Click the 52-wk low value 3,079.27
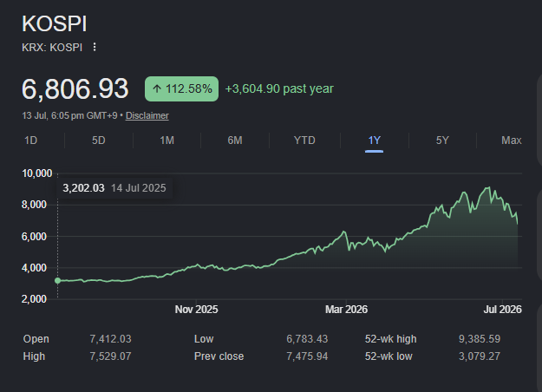This screenshot has width=542, height=392. point(480,356)
